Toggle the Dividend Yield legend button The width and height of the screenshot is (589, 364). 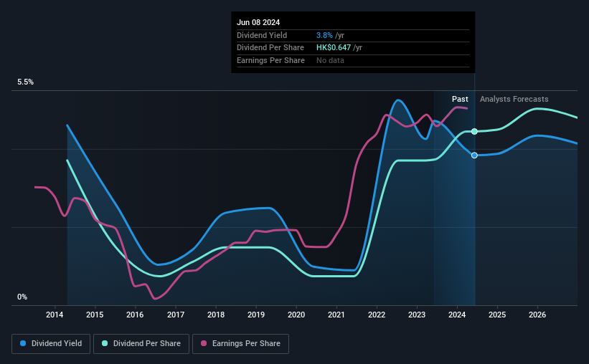[51, 344]
